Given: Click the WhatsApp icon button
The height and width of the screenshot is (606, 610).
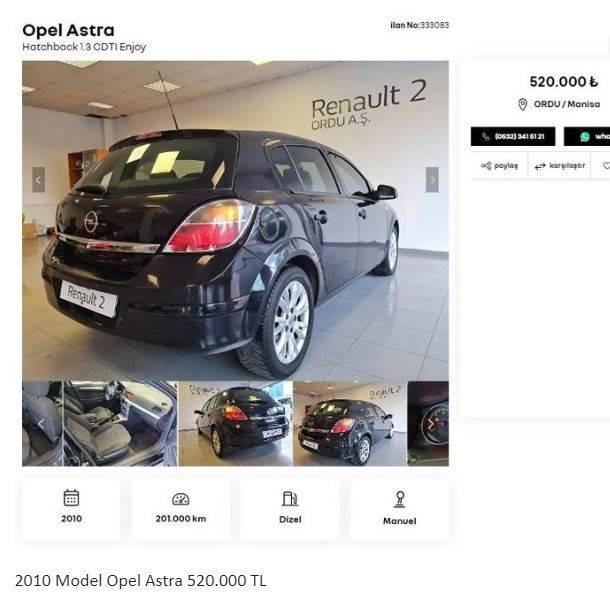Looking at the screenshot, I should coord(587,137).
